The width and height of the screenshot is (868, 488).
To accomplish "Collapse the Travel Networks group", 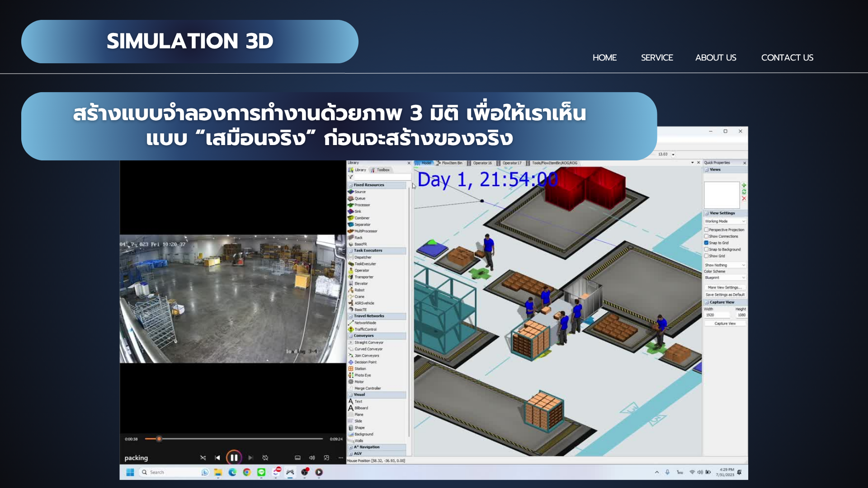I will pos(350,316).
